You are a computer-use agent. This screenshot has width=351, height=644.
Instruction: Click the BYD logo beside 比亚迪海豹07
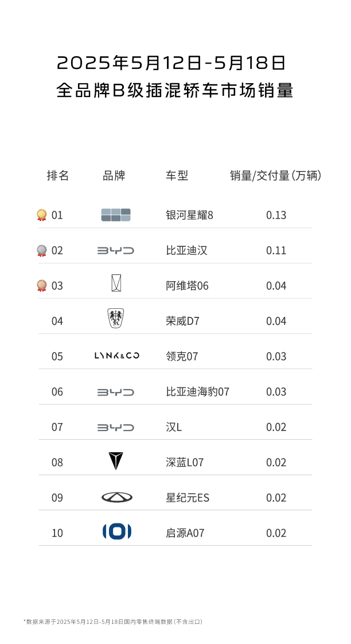pos(116,392)
